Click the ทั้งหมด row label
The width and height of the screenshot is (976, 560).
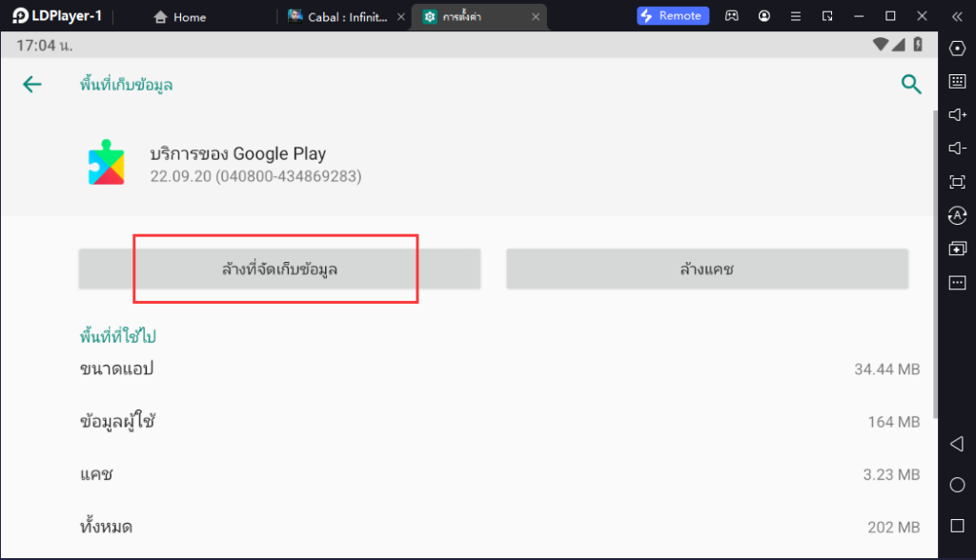pyautogui.click(x=106, y=527)
